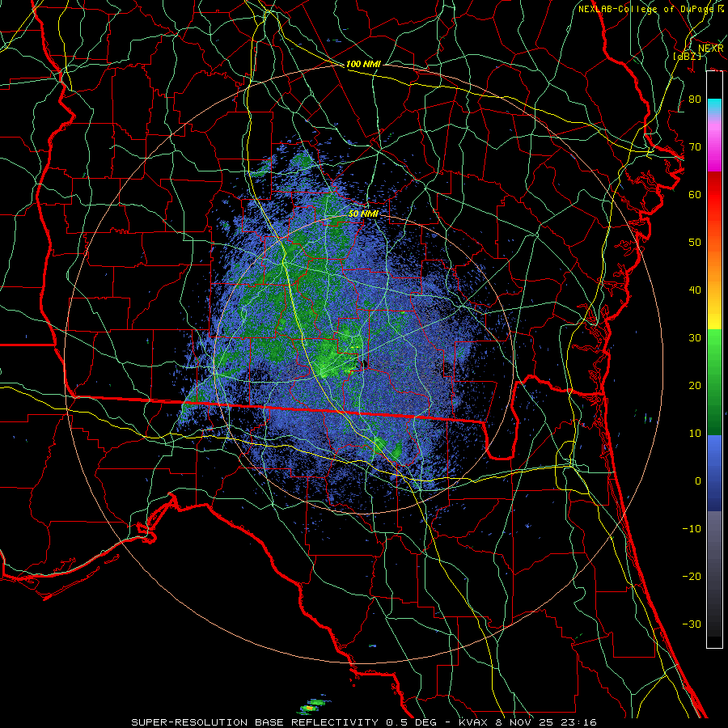Click the 50 NMI range ring label
728x728 pixels.
[x=363, y=214]
